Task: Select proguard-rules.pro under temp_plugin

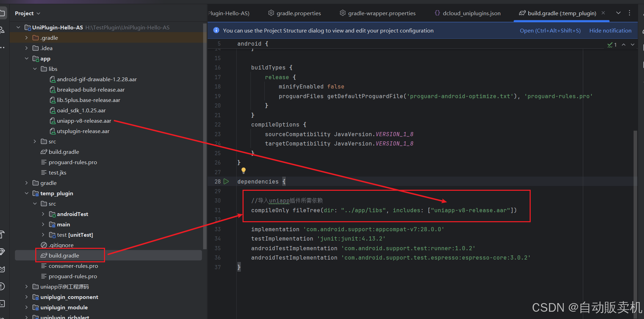Action: 73,276
